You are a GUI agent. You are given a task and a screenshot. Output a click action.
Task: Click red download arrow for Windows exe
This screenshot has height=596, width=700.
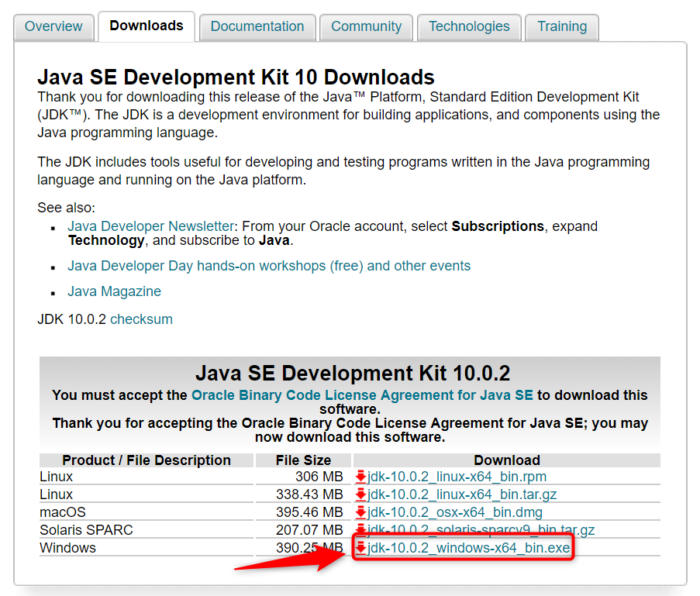pos(361,548)
